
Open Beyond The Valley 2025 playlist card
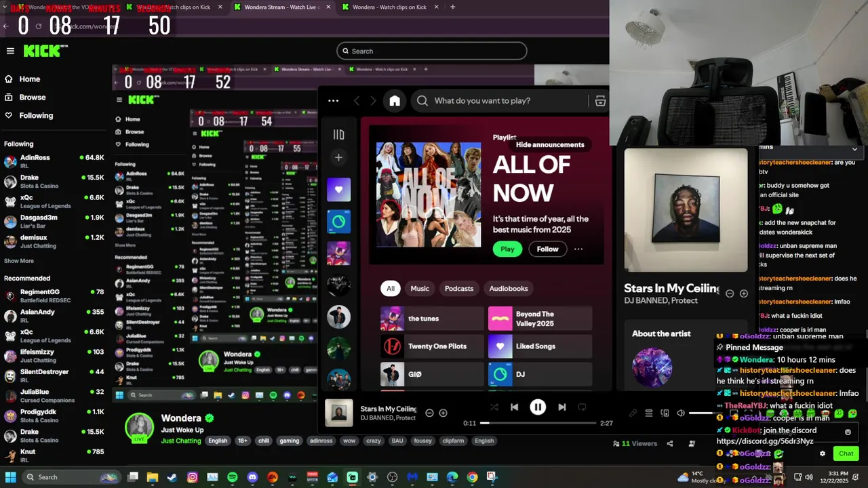pyautogui.click(x=540, y=319)
